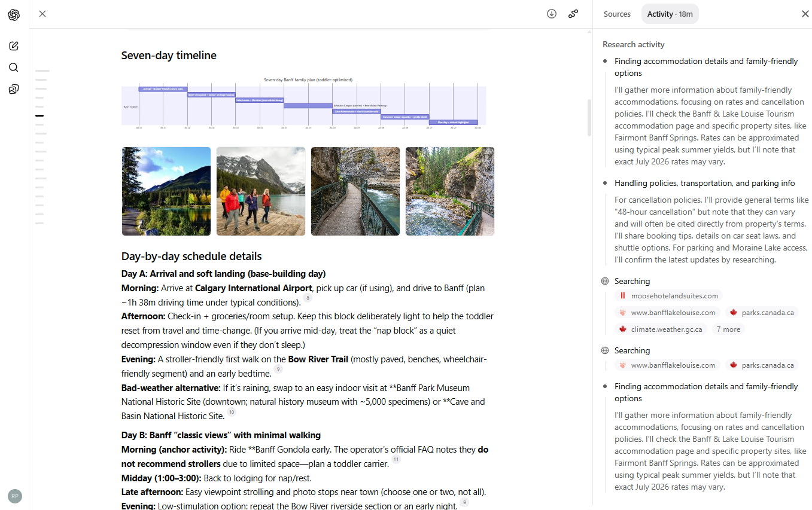Open the RP profile avatar
812x510 pixels.
[14, 496]
